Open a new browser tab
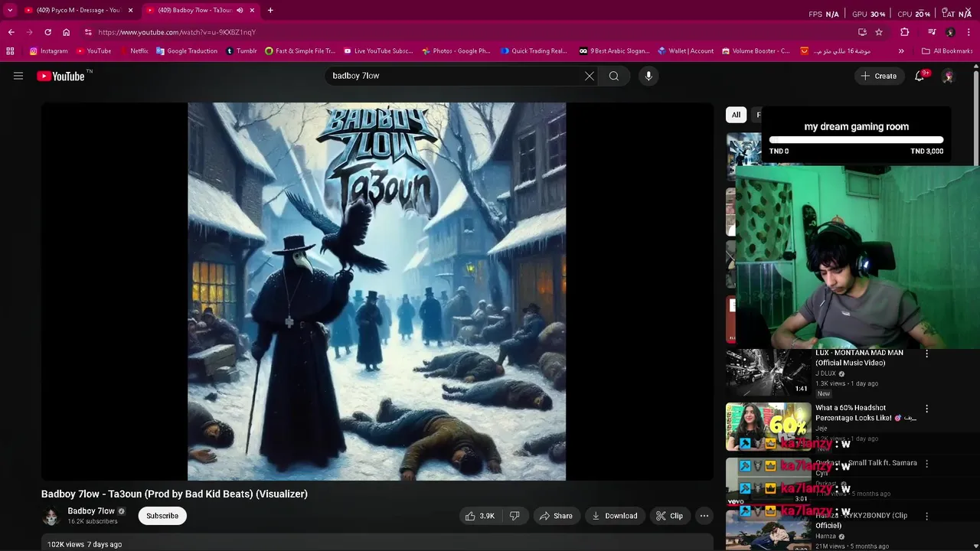Screen dimensions: 980x551 [270, 10]
